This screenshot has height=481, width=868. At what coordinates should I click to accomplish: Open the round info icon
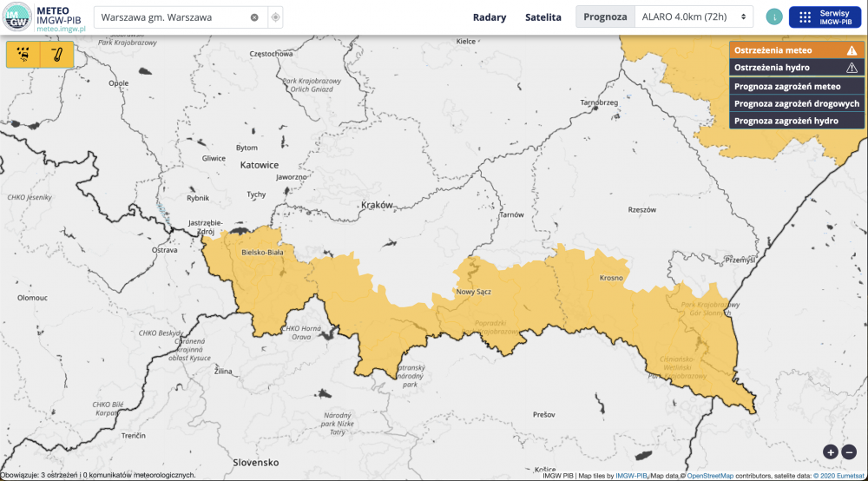774,17
